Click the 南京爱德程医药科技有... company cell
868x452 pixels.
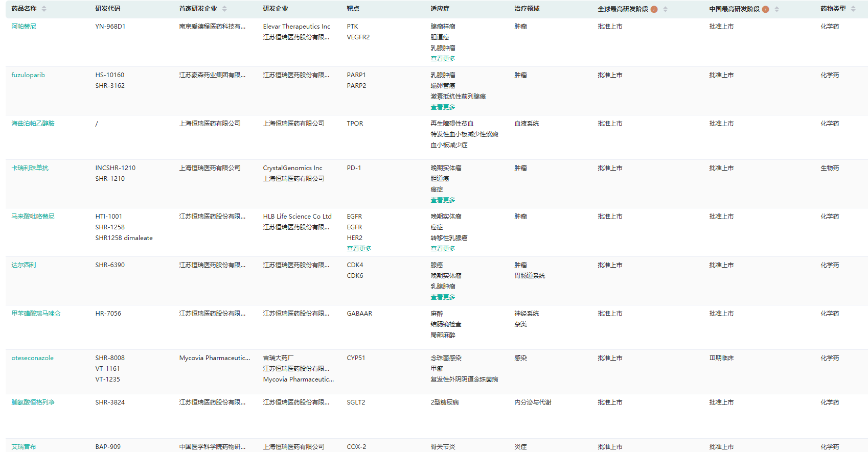point(212,27)
